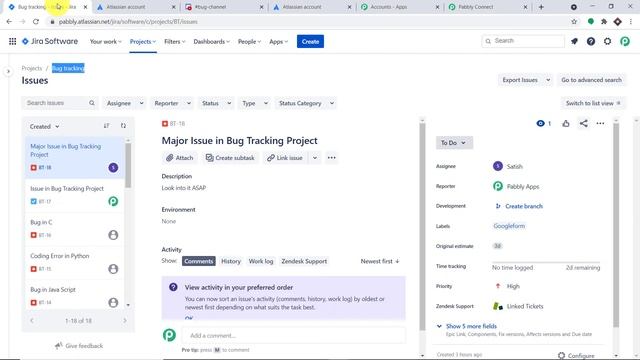Refresh the issue list
This screenshot has height=360, width=640.
coord(123,126)
